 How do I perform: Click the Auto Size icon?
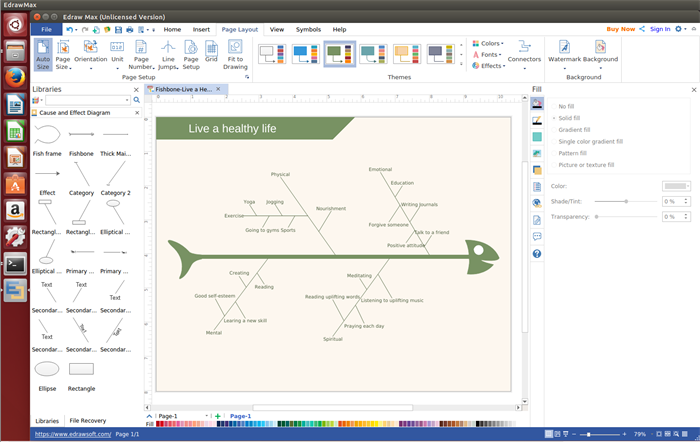click(x=43, y=54)
